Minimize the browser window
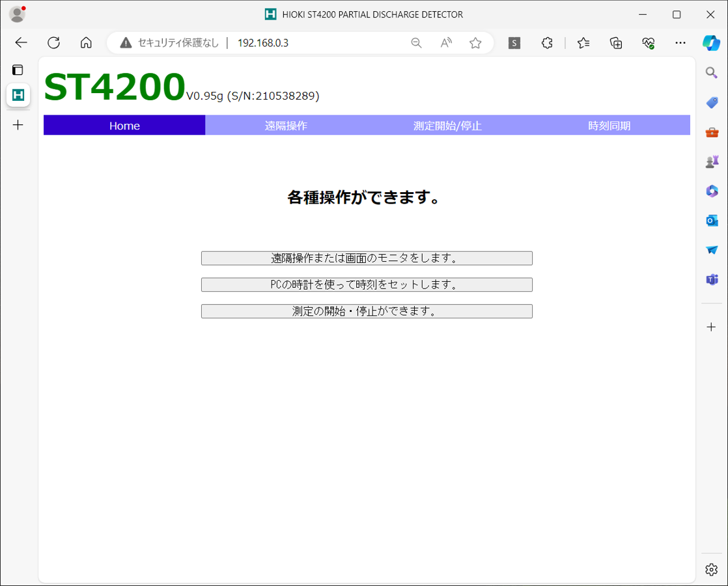 coord(643,14)
